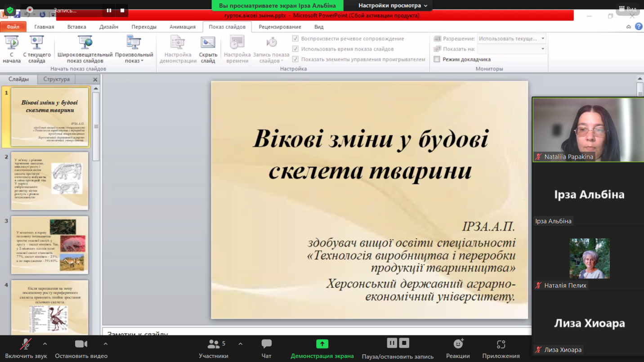Image resolution: width=644 pixels, height=362 pixels.
Task: Open the Файл tab
Action: (x=13, y=27)
